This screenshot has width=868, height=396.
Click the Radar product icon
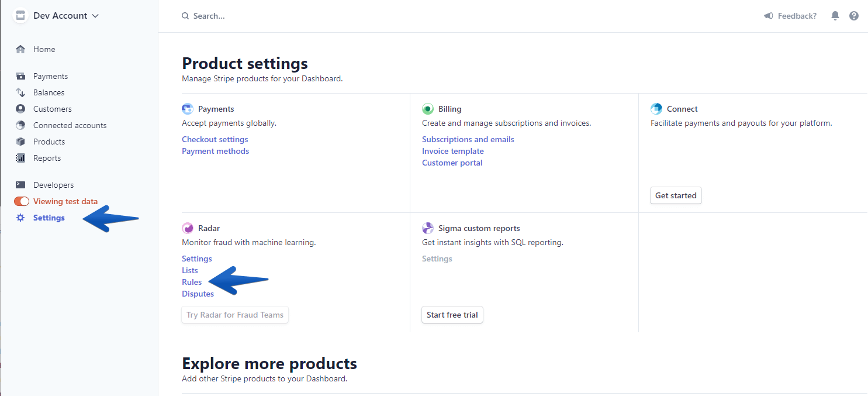[187, 228]
